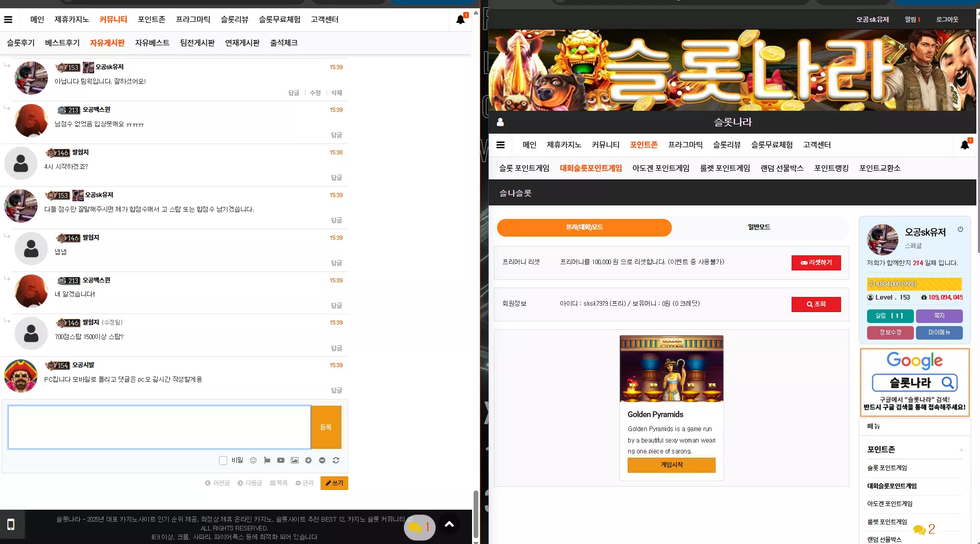Open the hamburger menu in the left window
Viewport: 980px width, 544px height.
(8, 20)
